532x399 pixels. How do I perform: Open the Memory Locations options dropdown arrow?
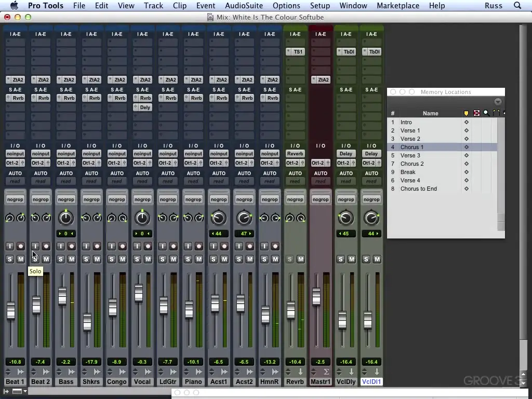498,102
